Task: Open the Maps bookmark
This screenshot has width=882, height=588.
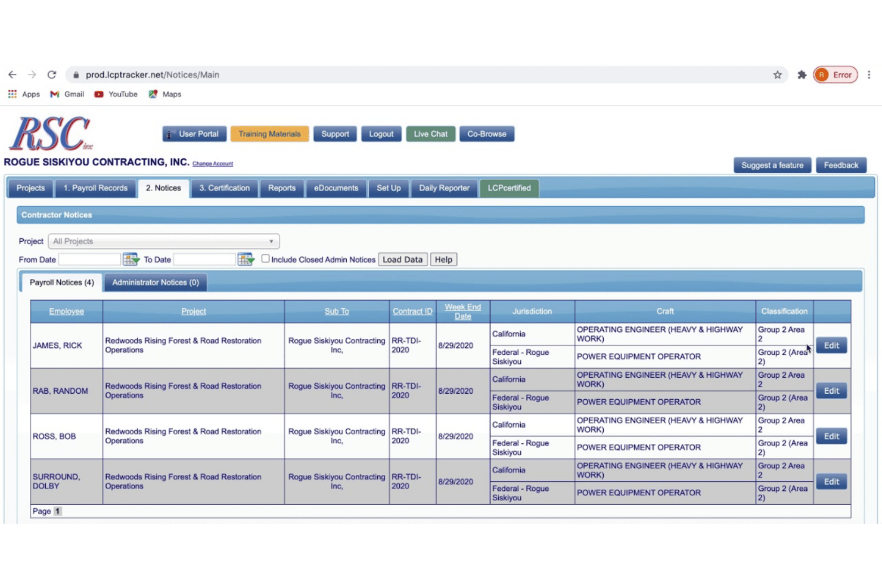Action: pyautogui.click(x=165, y=94)
